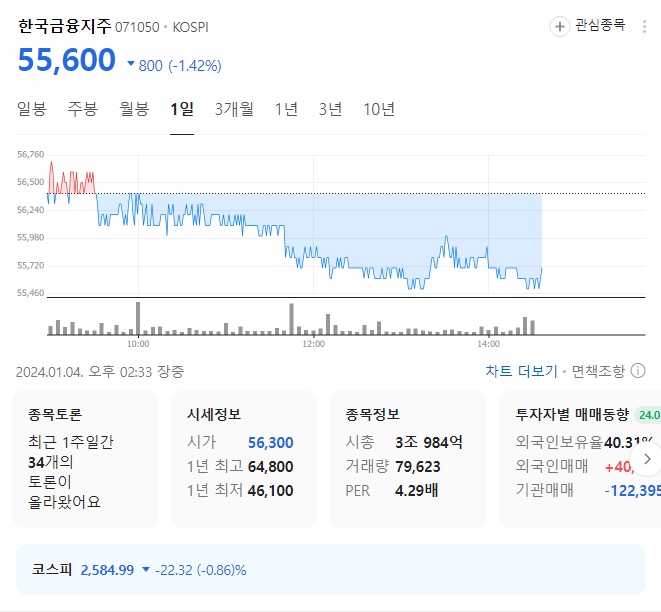The width and height of the screenshot is (661, 612).
Task: Click the tallest volume bar at 10:00
Action: (x=138, y=318)
